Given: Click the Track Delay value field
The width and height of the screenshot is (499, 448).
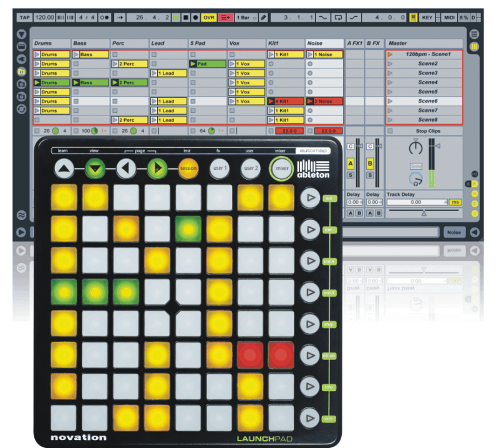Looking at the screenshot, I should tap(416, 202).
